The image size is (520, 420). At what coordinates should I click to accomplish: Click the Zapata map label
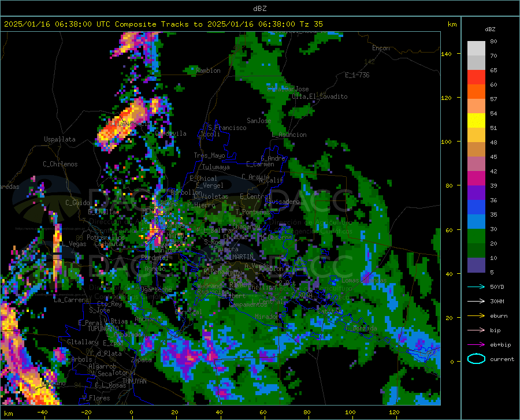pyautogui.click(x=142, y=360)
